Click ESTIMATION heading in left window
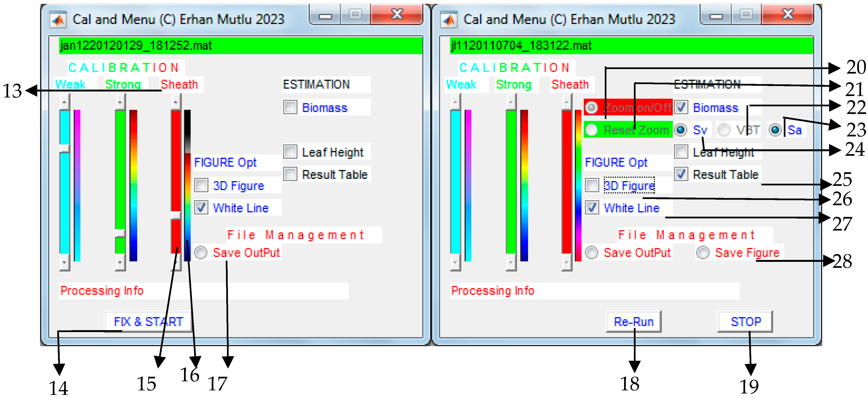 (x=316, y=84)
